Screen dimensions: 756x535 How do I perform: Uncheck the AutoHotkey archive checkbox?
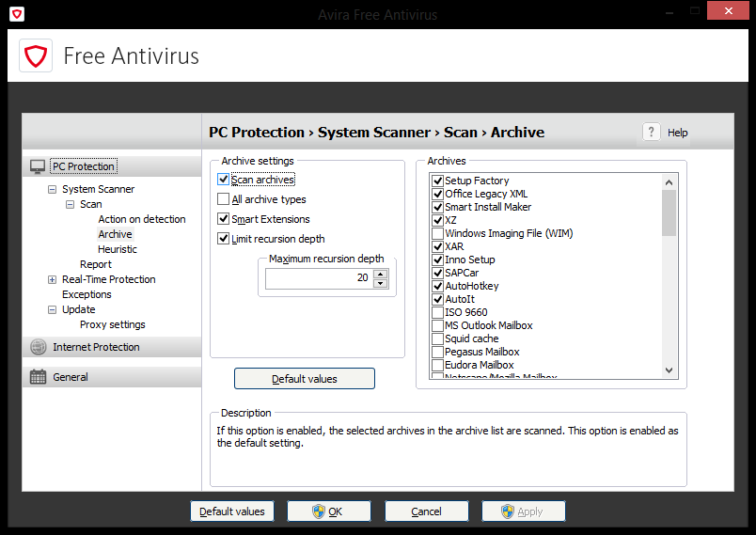coord(437,286)
